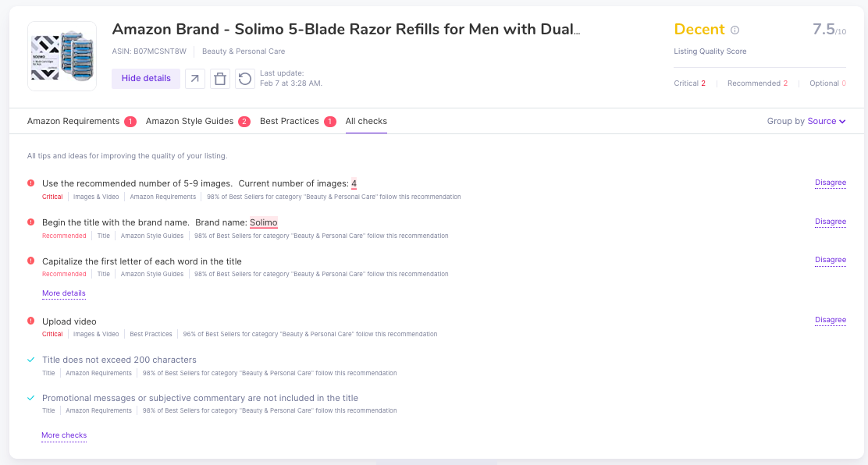Click the product title heading
Image resolution: width=868 pixels, height=465 pixels.
point(346,30)
